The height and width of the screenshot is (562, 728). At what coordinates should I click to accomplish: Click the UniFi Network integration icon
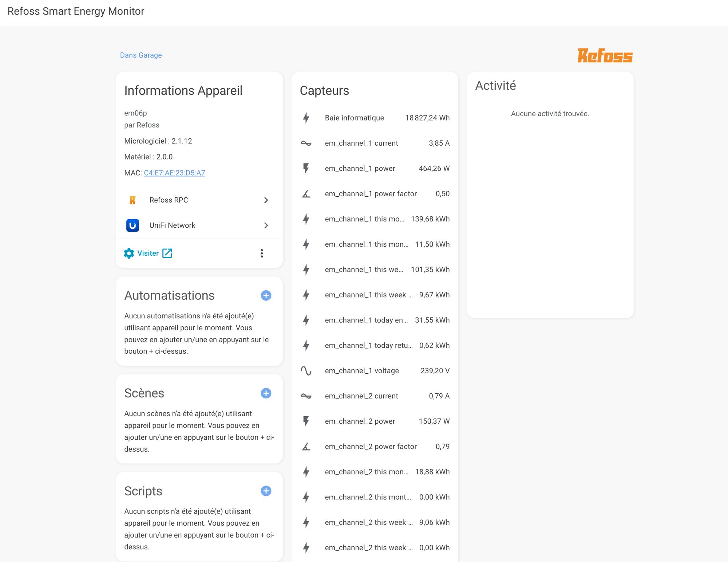[x=132, y=225]
